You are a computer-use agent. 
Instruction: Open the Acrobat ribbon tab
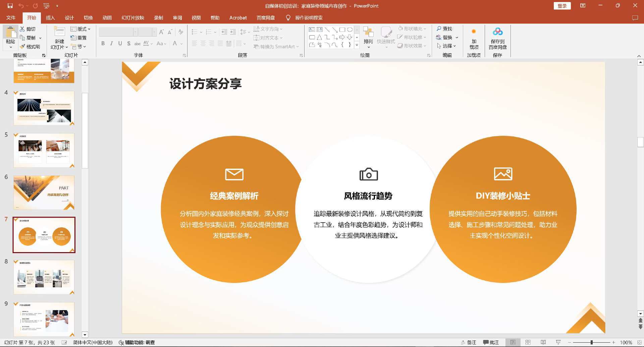click(x=238, y=18)
